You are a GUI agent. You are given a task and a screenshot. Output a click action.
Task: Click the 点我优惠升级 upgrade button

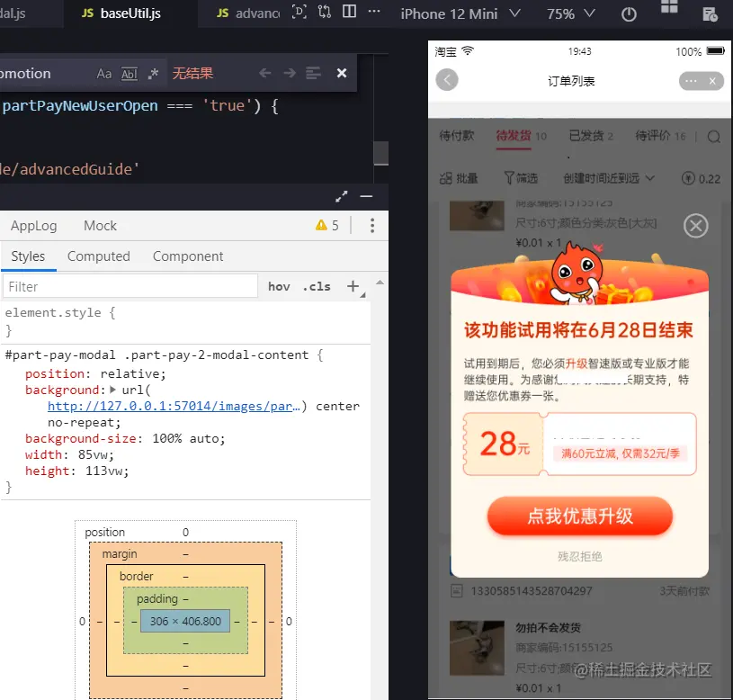tap(580, 516)
